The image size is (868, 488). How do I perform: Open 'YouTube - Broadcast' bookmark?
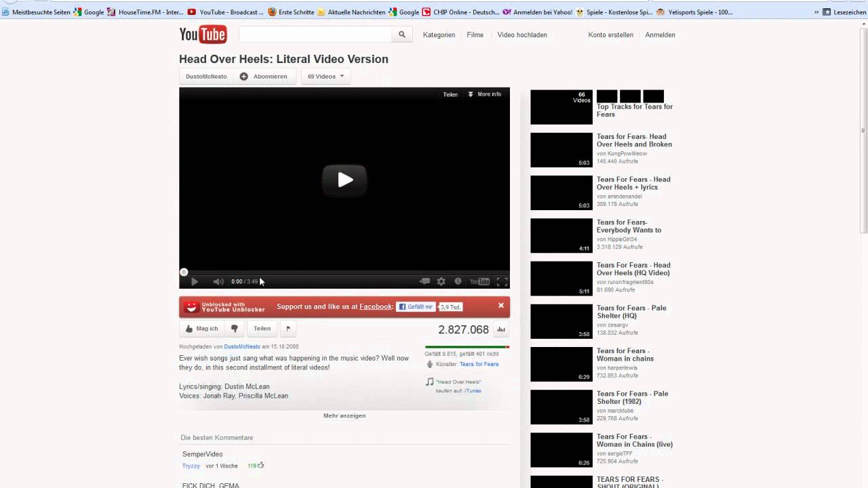point(226,12)
